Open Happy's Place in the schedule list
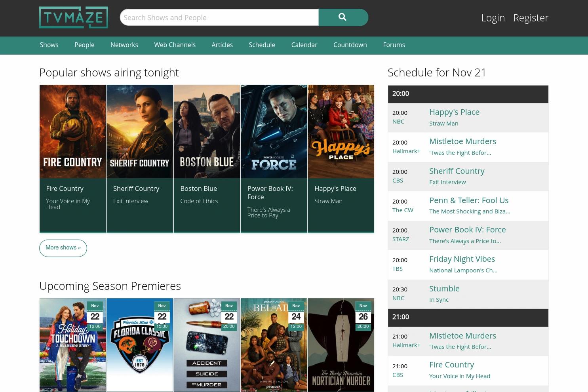Viewport: 588px width, 392px height. [x=454, y=112]
